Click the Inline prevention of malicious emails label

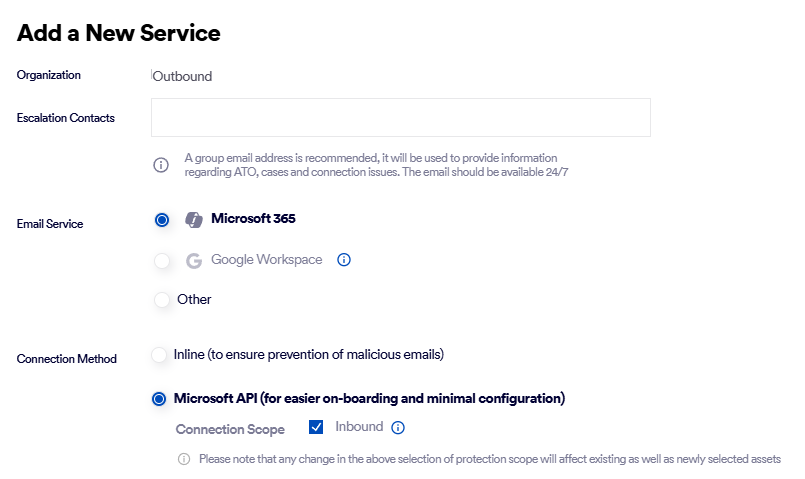pyautogui.click(x=308, y=355)
